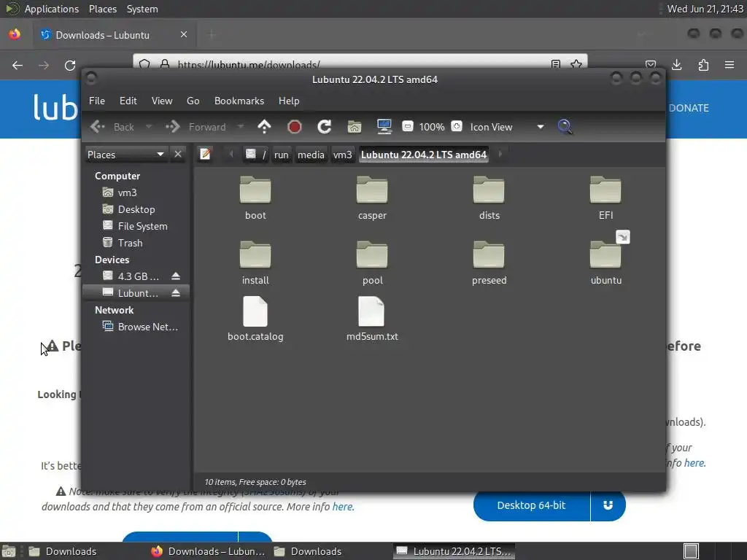
Task: Close the Places side pane
Action: point(178,155)
